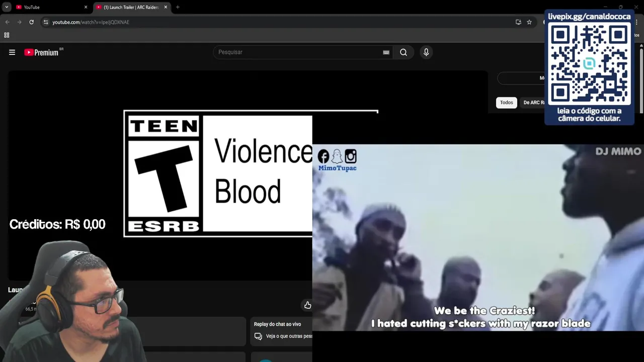Viewport: 644px width, 362px height.
Task: Click install app icon in address bar
Action: point(518,22)
